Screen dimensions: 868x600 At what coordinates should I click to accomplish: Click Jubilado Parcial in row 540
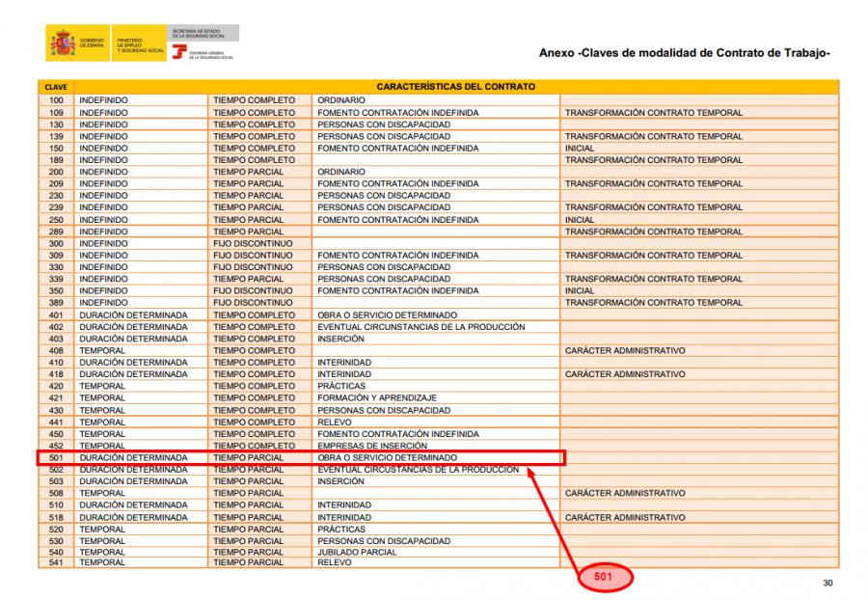pos(357,551)
